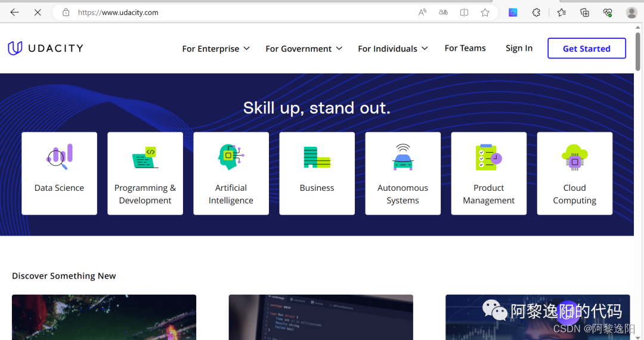
Task: Click the Discover Something New heading
Action: point(64,276)
